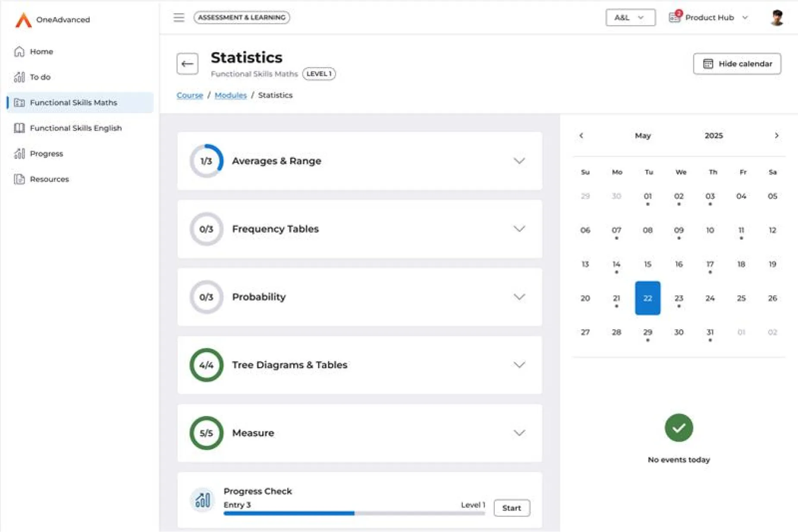Open the user profile avatar
798x532 pixels.
click(776, 18)
